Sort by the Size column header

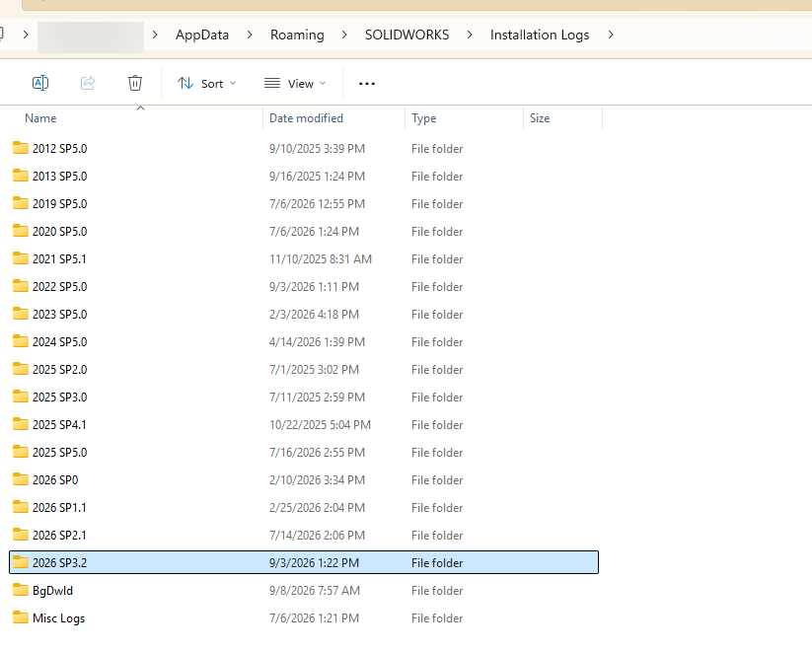(x=540, y=118)
